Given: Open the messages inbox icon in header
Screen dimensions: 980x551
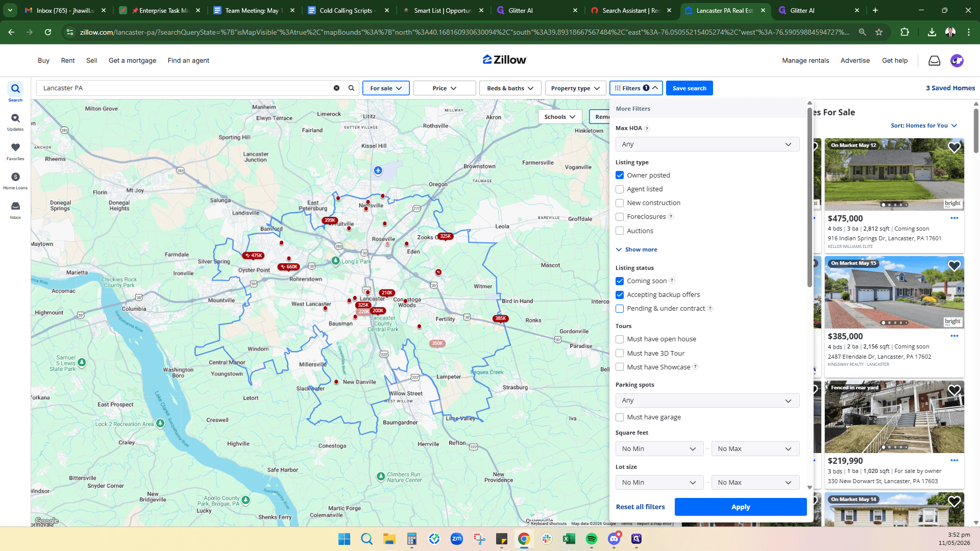Looking at the screenshot, I should pos(934,61).
